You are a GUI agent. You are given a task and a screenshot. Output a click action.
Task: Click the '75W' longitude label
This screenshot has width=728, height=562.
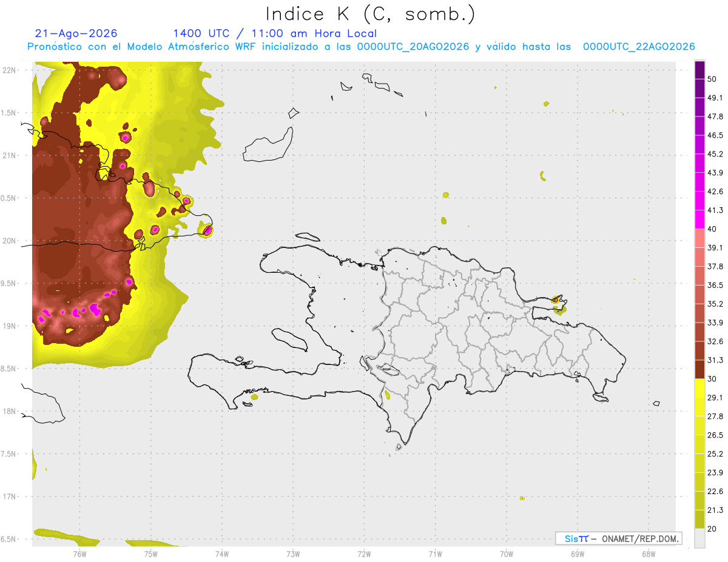click(150, 554)
